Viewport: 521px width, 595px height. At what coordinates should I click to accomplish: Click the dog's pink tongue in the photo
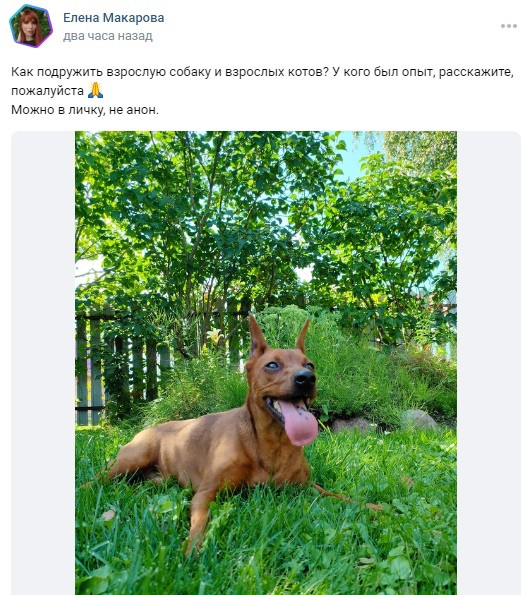click(300, 423)
